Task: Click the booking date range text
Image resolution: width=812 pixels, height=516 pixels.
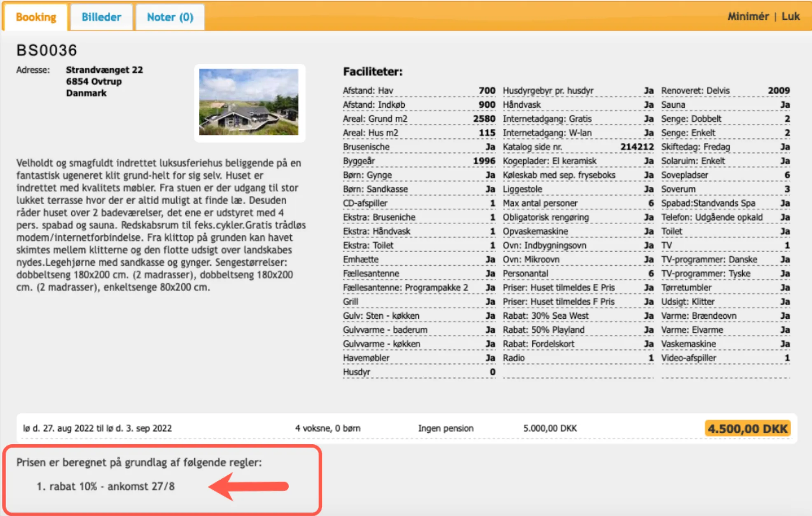Action: point(97,428)
